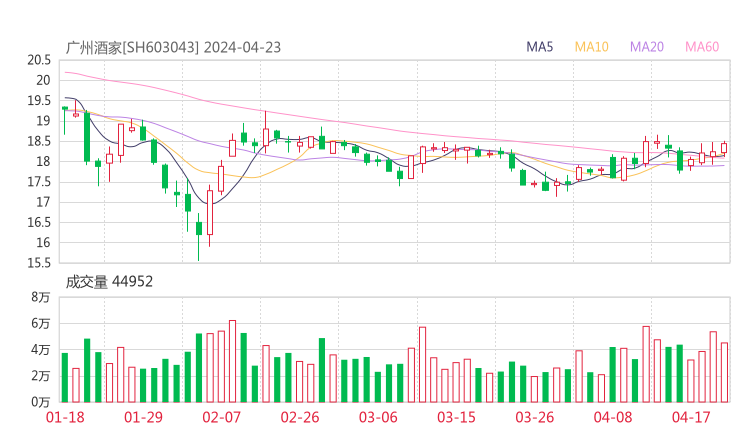Click the 20.5 price axis label

pyautogui.click(x=39, y=60)
